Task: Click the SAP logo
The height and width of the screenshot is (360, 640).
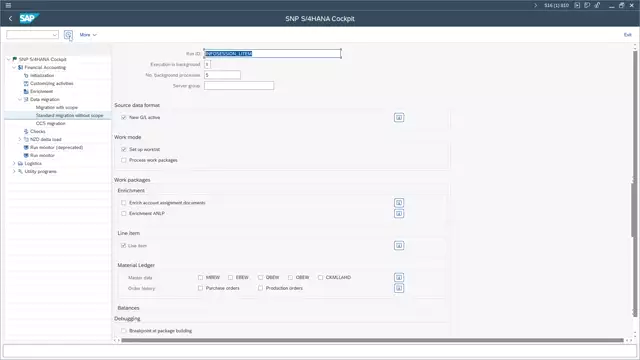Action: pos(29,18)
